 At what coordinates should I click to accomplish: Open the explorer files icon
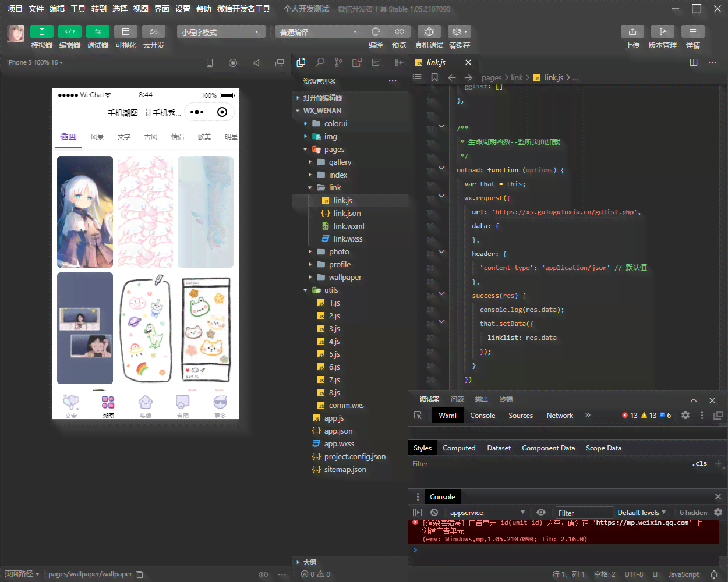coord(301,62)
